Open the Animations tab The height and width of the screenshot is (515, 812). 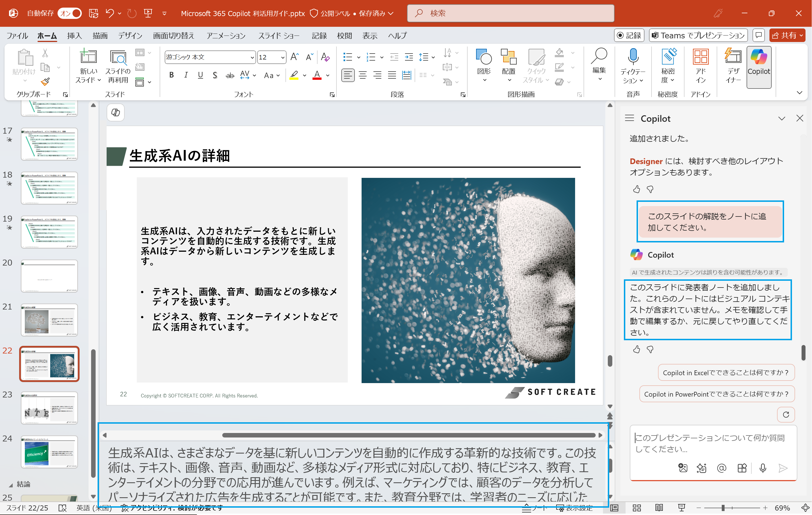(226, 36)
